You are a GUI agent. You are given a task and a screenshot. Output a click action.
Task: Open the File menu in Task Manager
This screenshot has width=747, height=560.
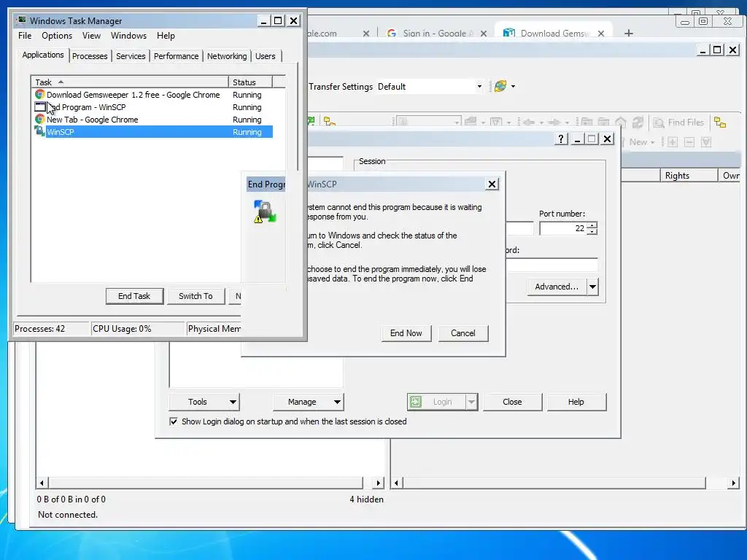25,36
